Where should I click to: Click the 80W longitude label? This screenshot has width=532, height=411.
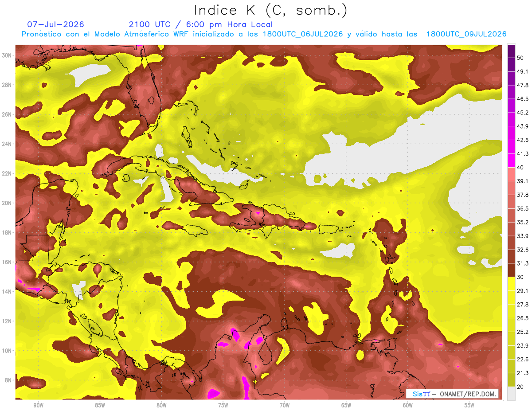(161, 406)
